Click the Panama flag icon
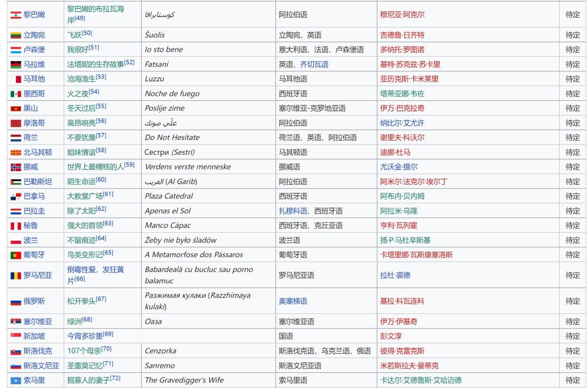 click(16, 196)
